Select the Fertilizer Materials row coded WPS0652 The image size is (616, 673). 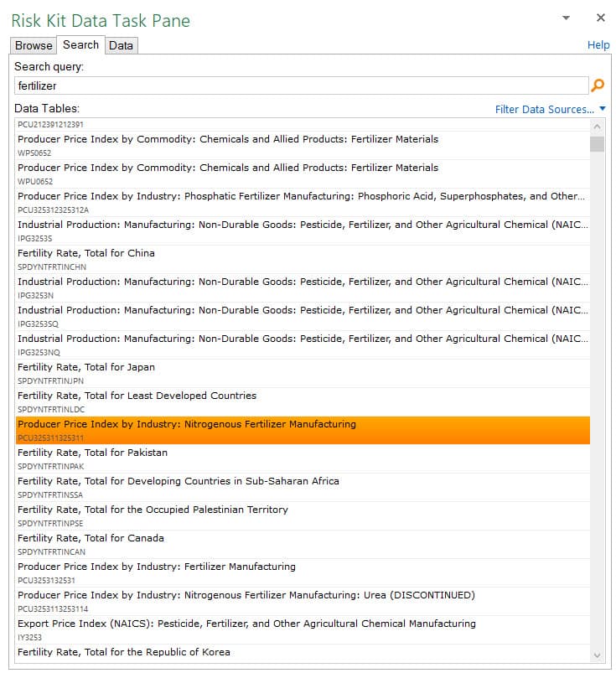[303, 146]
